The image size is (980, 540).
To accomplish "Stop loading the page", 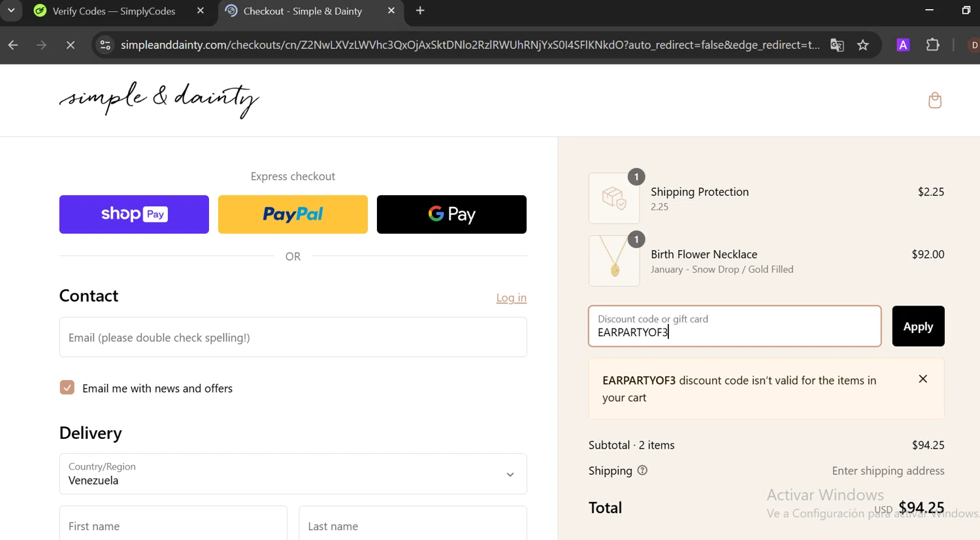I will point(71,45).
